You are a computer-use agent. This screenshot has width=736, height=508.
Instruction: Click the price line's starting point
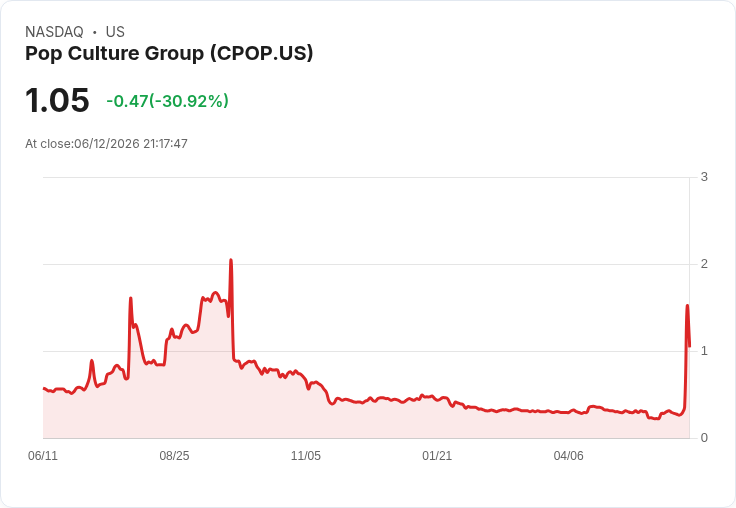click(44, 388)
